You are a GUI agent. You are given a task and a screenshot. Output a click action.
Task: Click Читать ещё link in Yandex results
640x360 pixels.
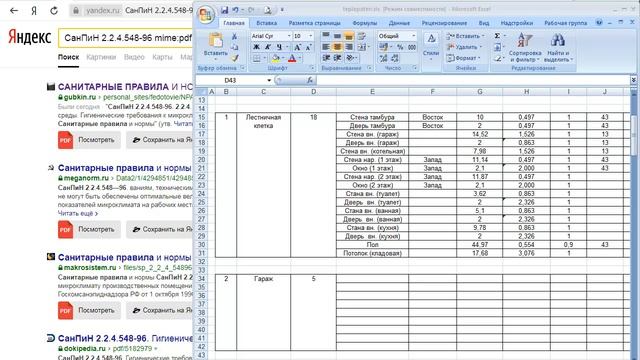click(x=78, y=213)
